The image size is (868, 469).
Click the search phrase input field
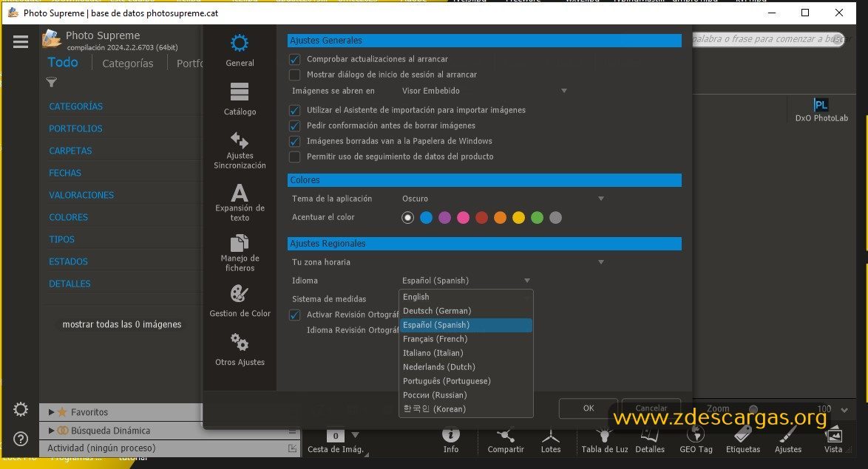[x=768, y=38]
